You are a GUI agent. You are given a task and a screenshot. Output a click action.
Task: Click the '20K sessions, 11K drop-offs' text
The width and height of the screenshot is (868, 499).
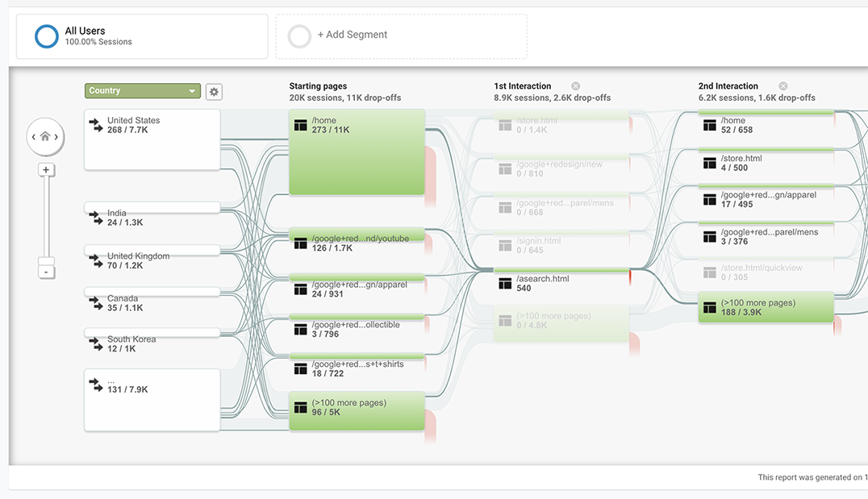(x=345, y=98)
